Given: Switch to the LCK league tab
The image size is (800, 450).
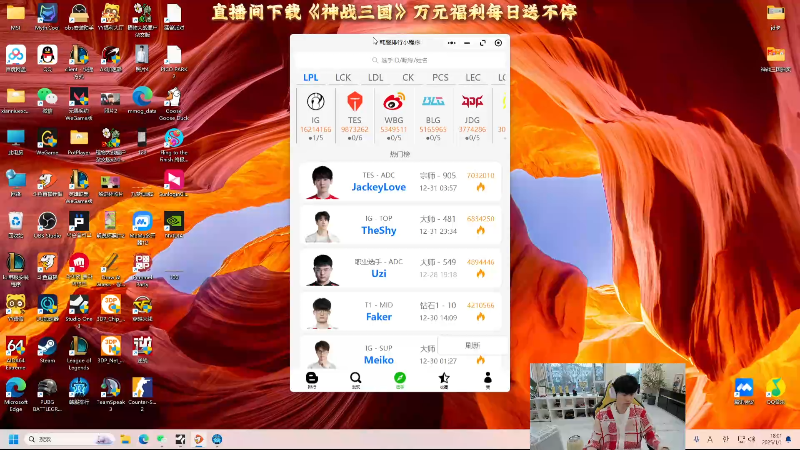Looking at the screenshot, I should (343, 78).
